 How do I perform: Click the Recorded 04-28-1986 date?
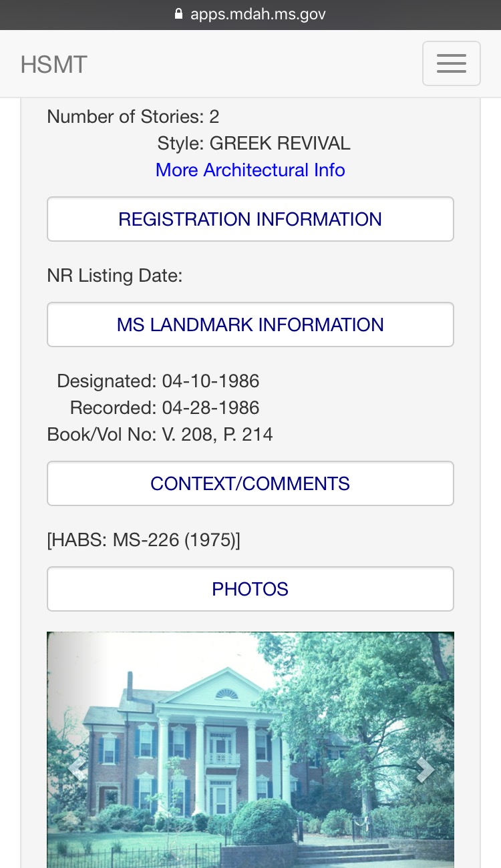coord(210,408)
